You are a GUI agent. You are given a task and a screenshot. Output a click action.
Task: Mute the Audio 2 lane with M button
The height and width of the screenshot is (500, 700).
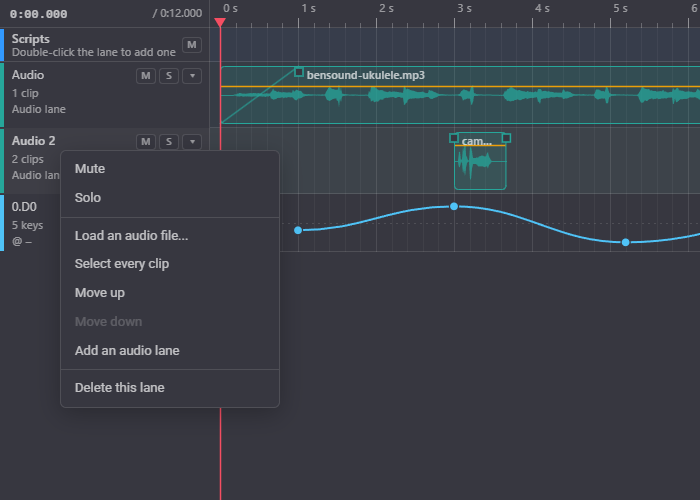coord(146,142)
